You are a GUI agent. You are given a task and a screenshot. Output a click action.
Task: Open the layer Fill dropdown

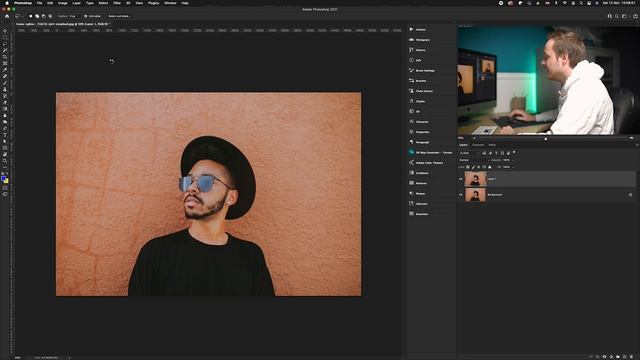coord(513,167)
